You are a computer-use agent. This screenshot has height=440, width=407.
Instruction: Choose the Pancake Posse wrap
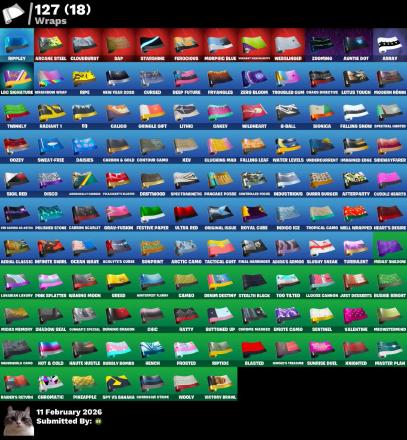(220, 181)
